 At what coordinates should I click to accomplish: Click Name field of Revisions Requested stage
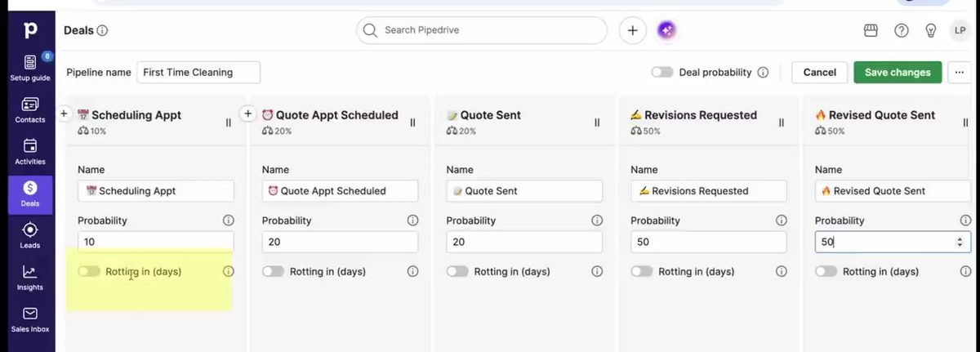[x=709, y=191]
